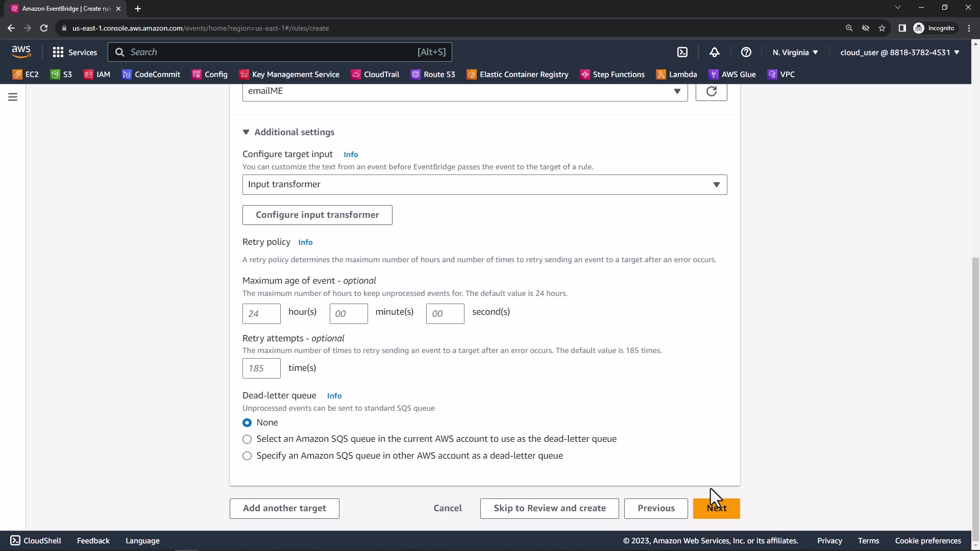Screen dimensions: 980x551
Task: Click the AWS logo home icon
Action: point(21,52)
